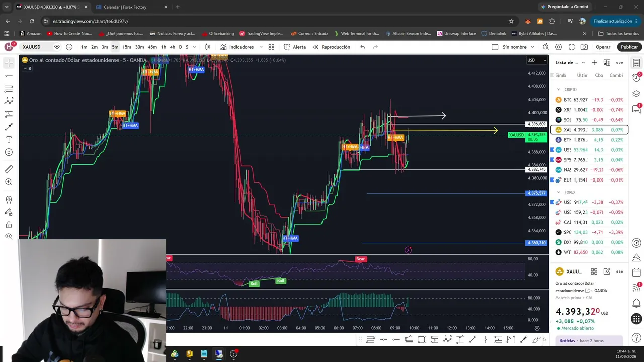Viewport: 644px width, 362px height.
Task: Add a symbol to compare with plus icon
Action: point(69,47)
